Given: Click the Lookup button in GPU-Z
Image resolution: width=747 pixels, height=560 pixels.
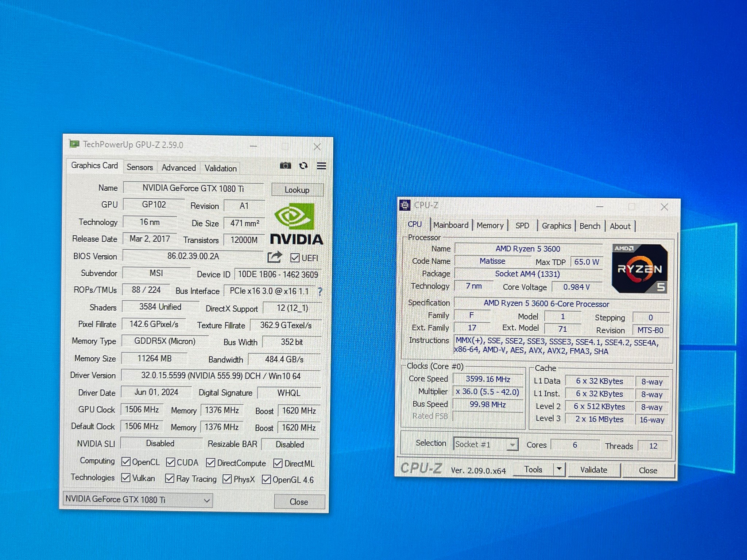Looking at the screenshot, I should [x=297, y=190].
